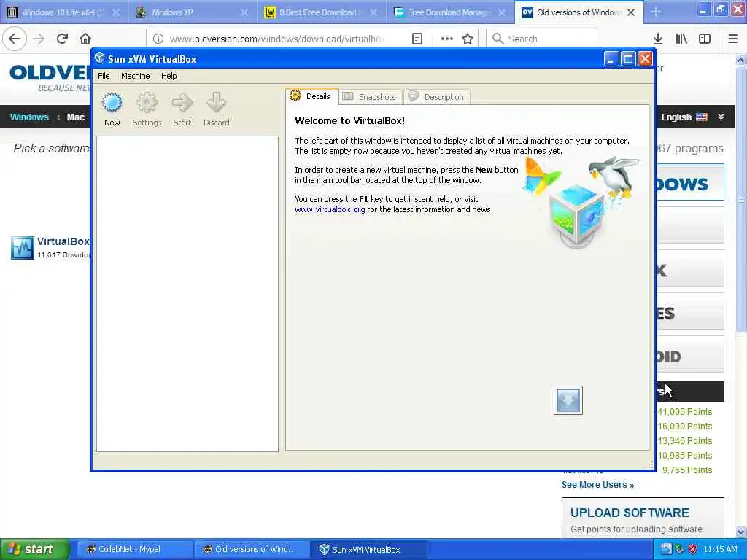This screenshot has height=560, width=747.
Task: Click the 10,985 Points entry
Action: (x=684, y=455)
